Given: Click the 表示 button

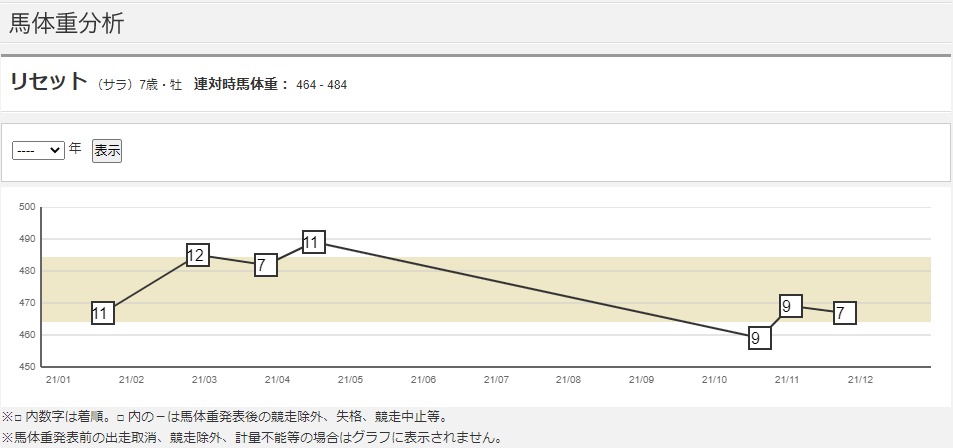Looking at the screenshot, I should point(107,151).
